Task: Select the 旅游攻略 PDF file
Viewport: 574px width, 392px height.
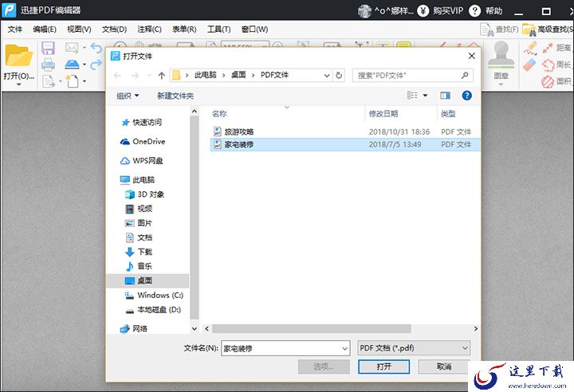Action: pos(345,131)
